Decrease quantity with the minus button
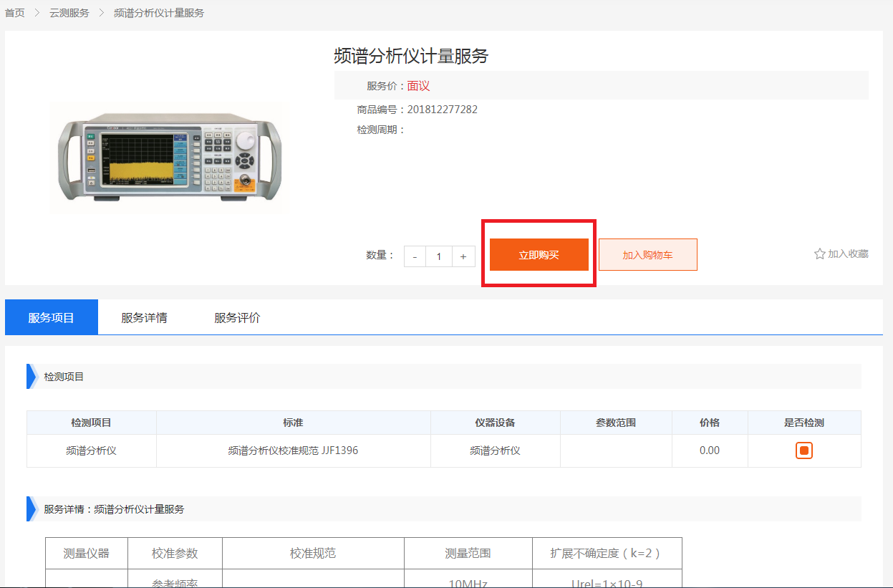Screen dimensions: 893x588 pyautogui.click(x=415, y=256)
